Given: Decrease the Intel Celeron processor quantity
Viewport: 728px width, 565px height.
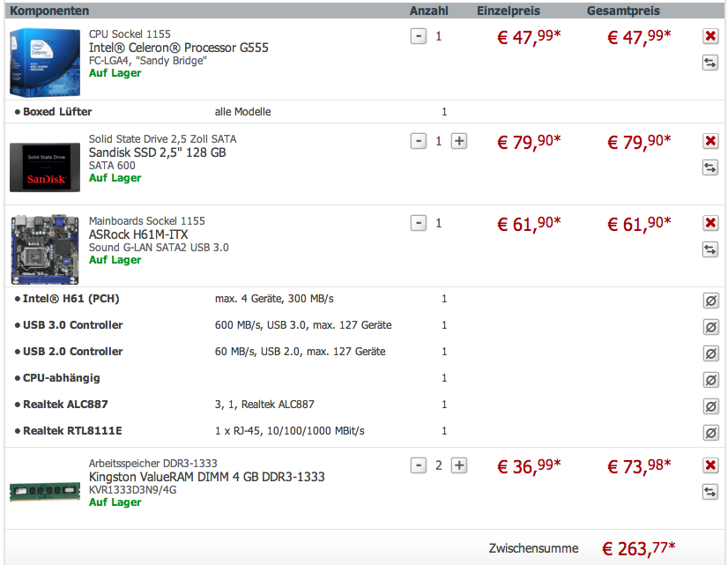Looking at the screenshot, I should [x=419, y=36].
